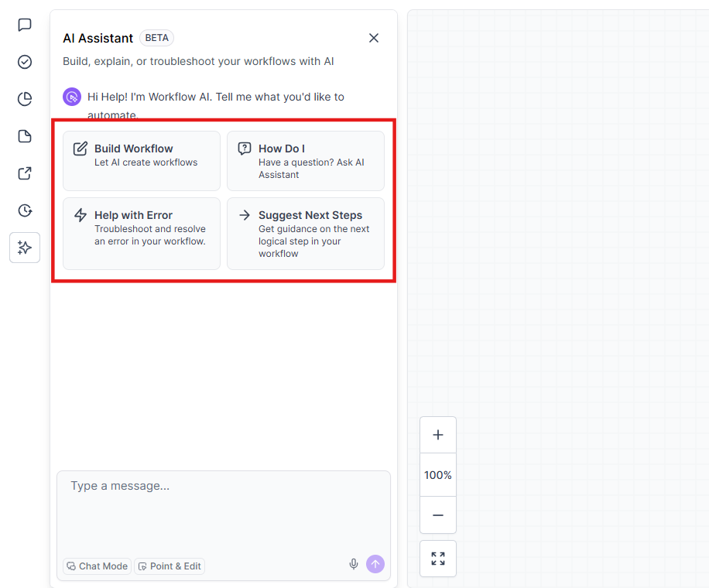Choose the Build Workflow card

pyautogui.click(x=142, y=161)
